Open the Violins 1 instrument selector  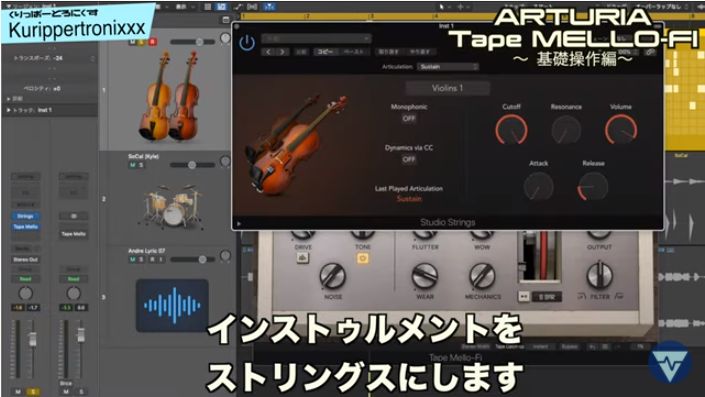tap(447, 88)
